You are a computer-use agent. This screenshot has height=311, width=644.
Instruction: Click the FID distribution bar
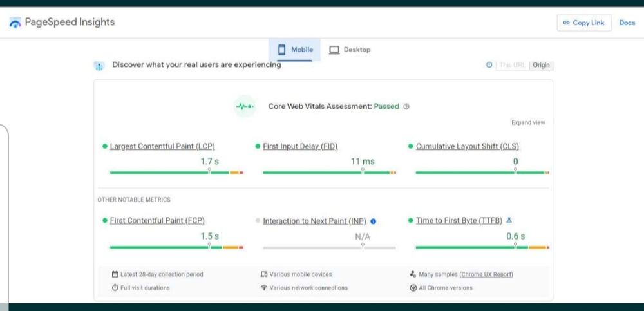tap(329, 173)
